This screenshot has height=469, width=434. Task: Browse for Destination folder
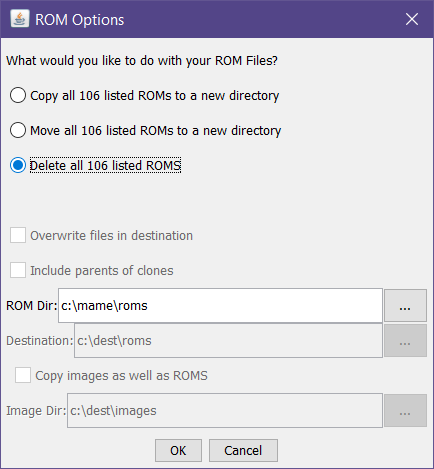click(405, 341)
